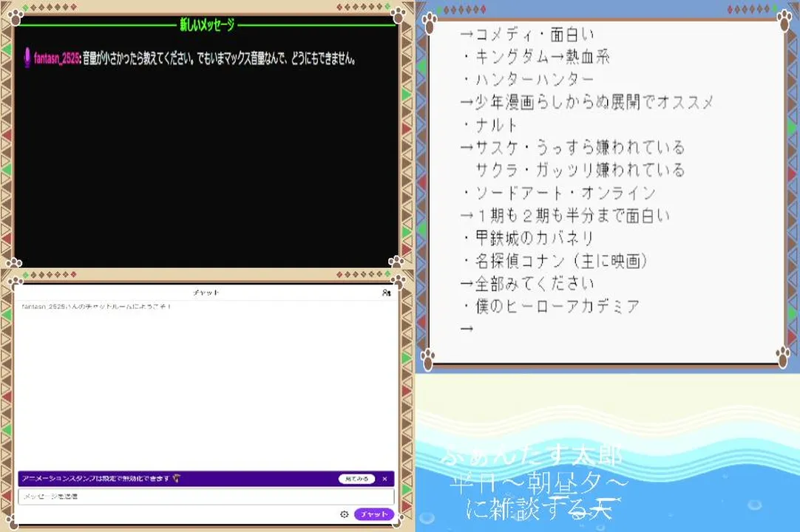
Task: Click the 僕のヒーローアカデミア line
Action: [x=552, y=306]
